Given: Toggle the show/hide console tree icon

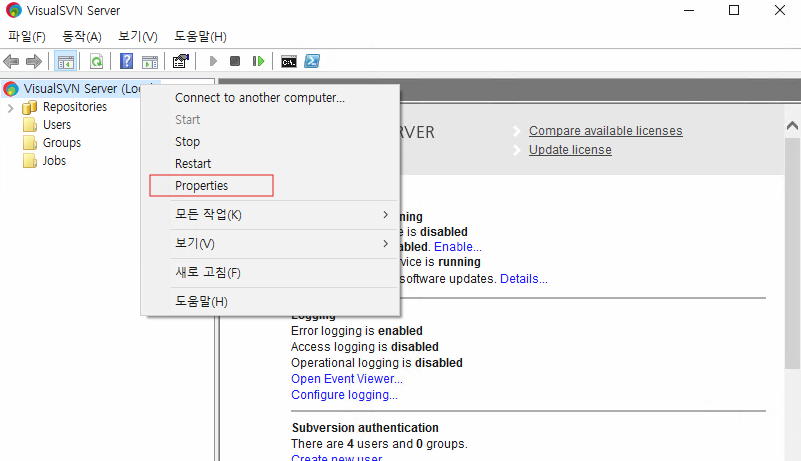Looking at the screenshot, I should (66, 62).
